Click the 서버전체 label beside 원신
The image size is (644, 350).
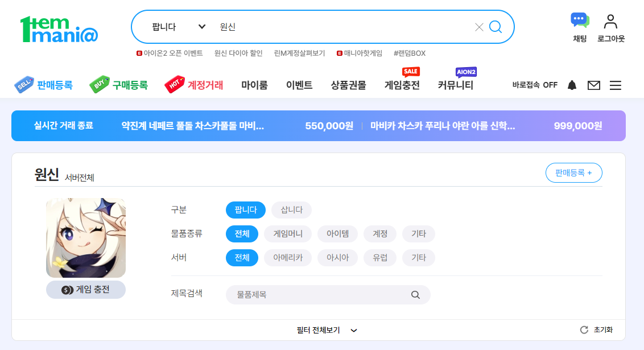80,178
